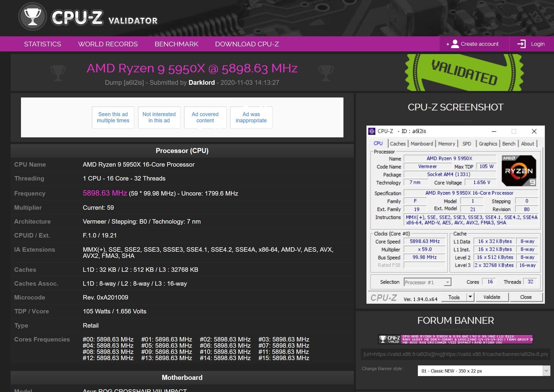Open the STATISTICS menu item
This screenshot has height=392, width=554.
43,44
